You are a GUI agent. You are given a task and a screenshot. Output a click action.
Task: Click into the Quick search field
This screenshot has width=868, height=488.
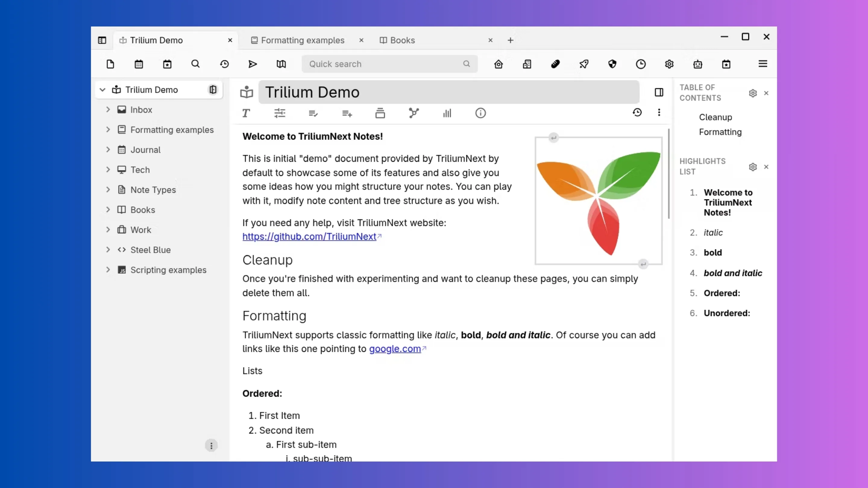click(389, 64)
